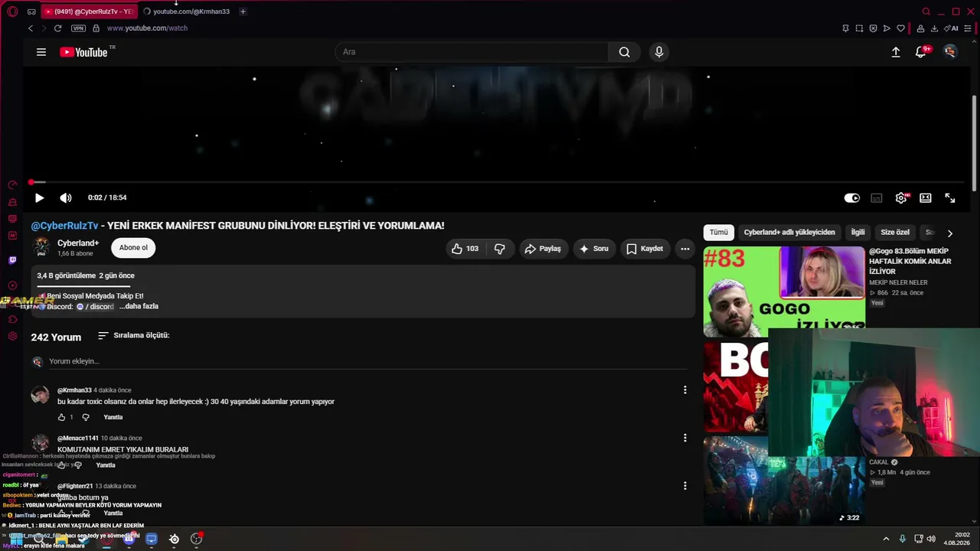
Task: Open options for @Flighterr21's comment
Action: (x=685, y=485)
